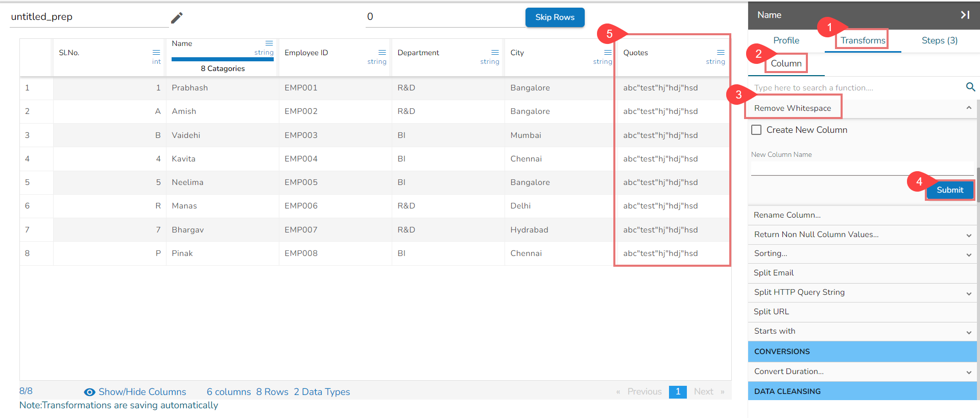This screenshot has height=418, width=980.
Task: Switch to the Profile tab
Action: tap(786, 40)
